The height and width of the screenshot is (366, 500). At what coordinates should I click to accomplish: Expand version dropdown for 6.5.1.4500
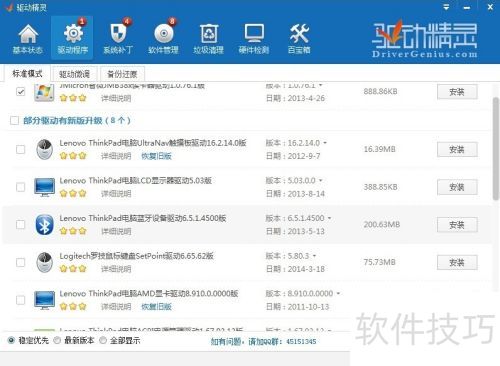[329, 218]
